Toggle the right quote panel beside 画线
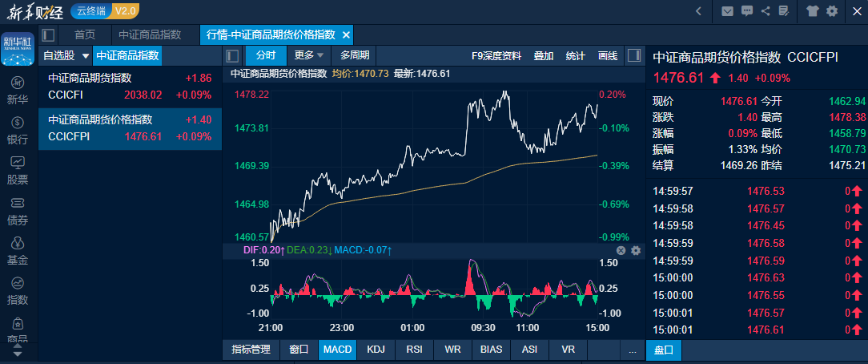The image size is (868, 364). tap(633, 56)
